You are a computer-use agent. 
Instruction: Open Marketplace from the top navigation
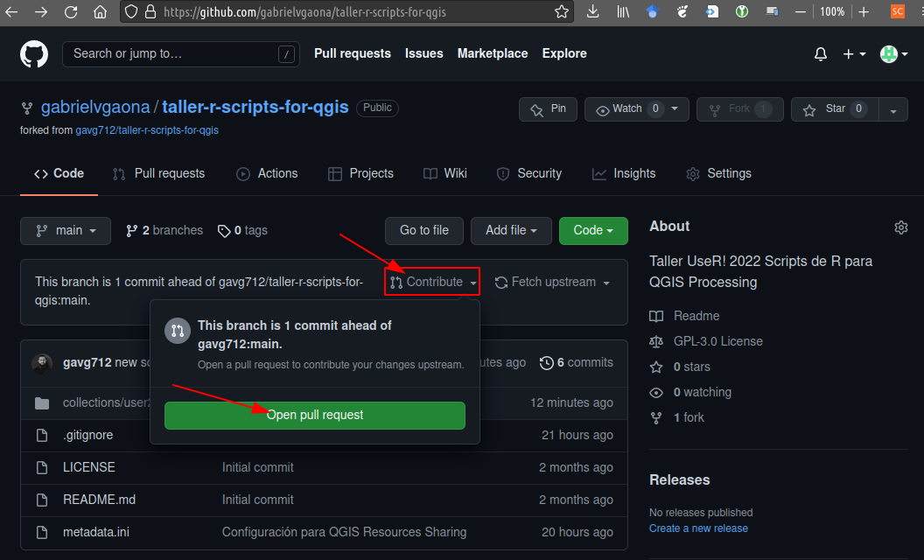492,53
